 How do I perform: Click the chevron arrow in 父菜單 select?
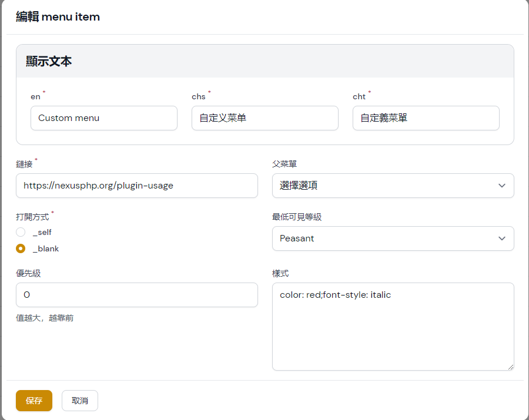pyautogui.click(x=501, y=186)
